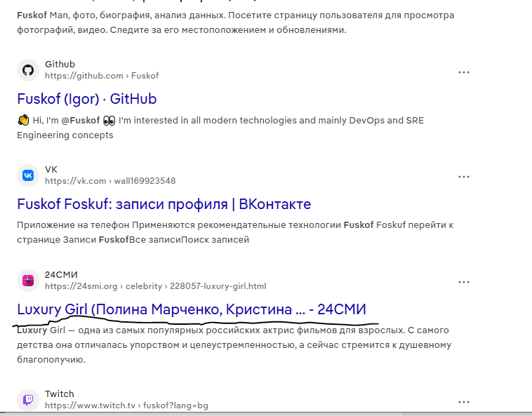Viewport: 532px width, 416px height.
Task: Click the Twitch site name label
Action: 59,394
